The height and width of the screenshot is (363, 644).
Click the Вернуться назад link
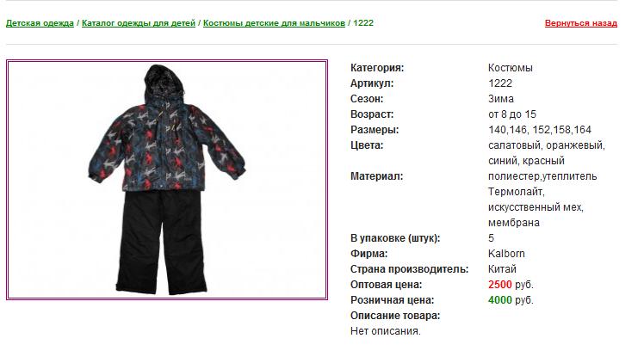[581, 23]
